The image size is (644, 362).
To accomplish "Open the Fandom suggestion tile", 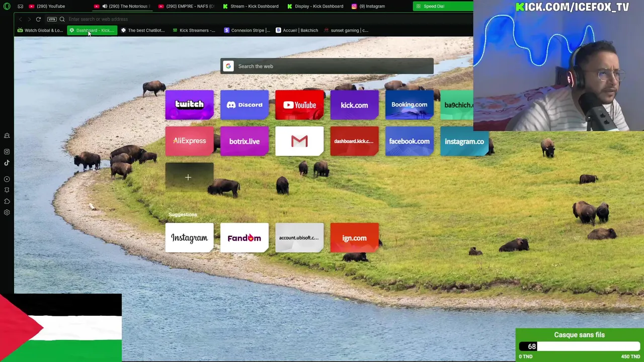I will [245, 238].
